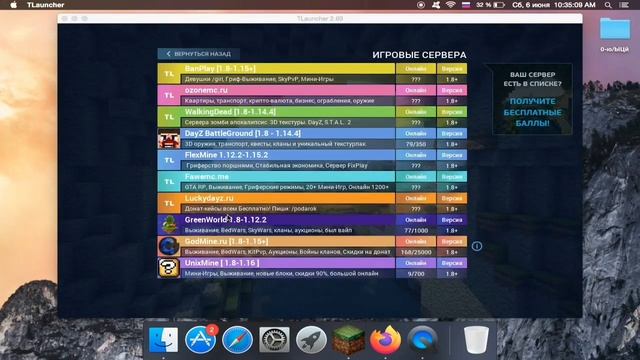Open App Store from the dock

[x=200, y=340]
